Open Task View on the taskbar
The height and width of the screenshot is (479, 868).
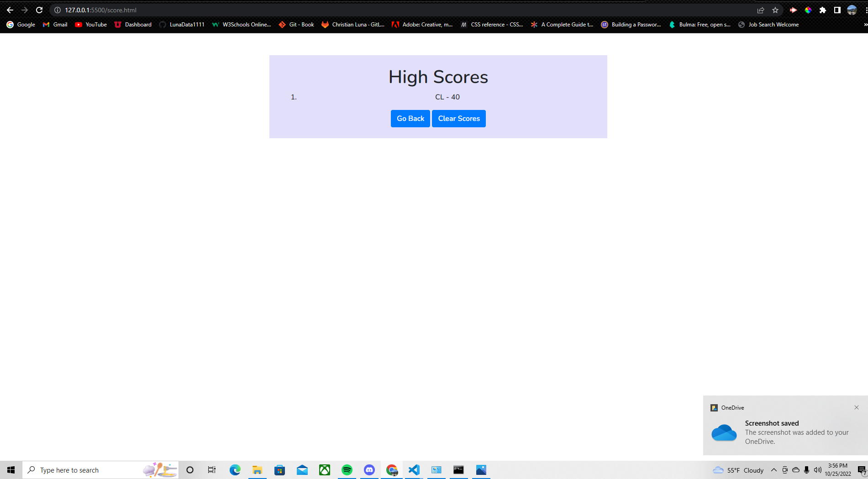(x=211, y=470)
